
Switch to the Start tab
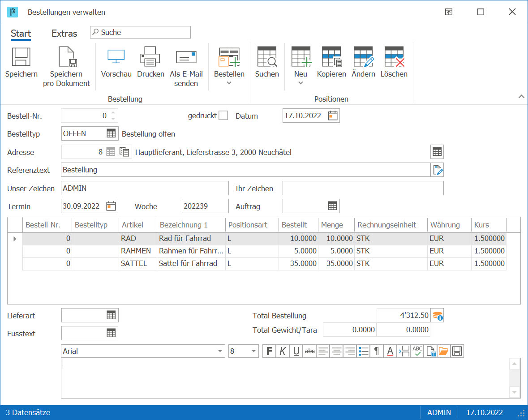click(21, 33)
